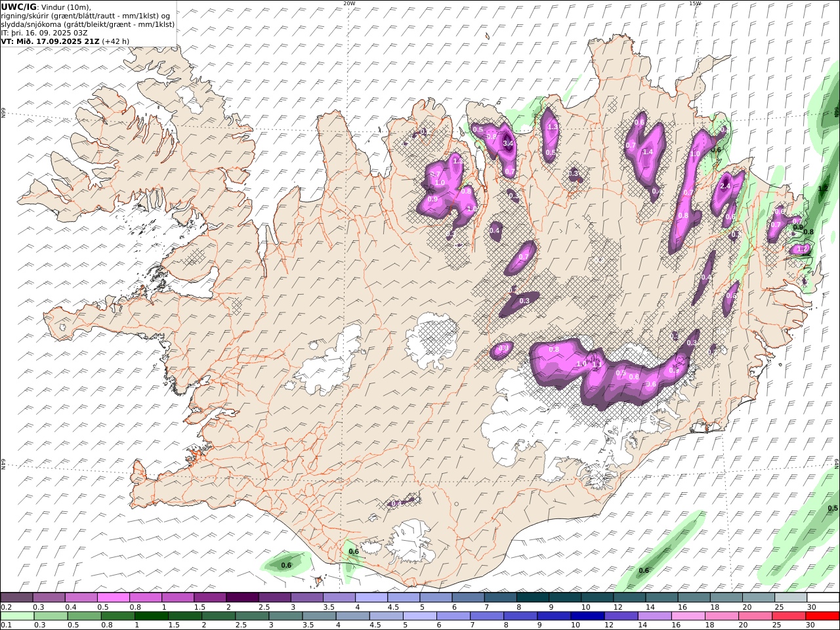Select the lilac 14 swatch in lower legend row
Screen dimensions: 840x630
pyautogui.click(x=654, y=616)
